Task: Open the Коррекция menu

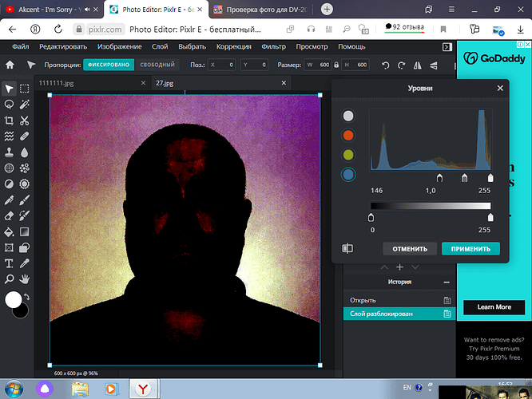Action: point(234,47)
